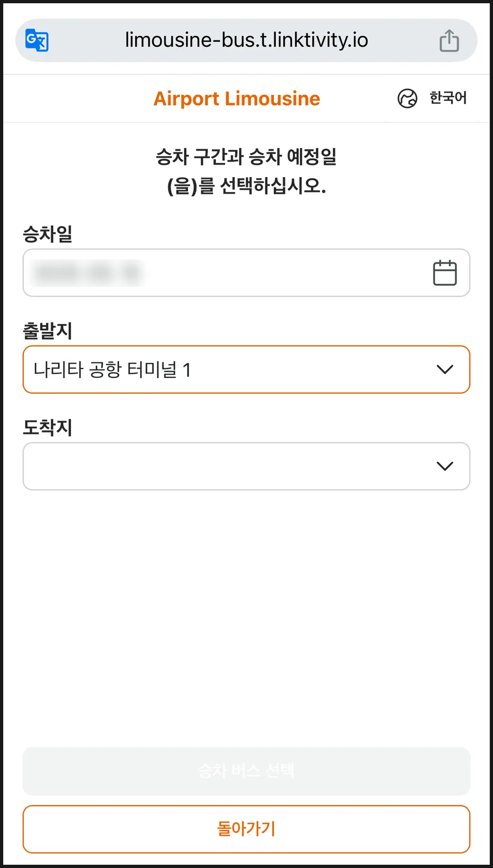The width and height of the screenshot is (493, 868).
Task: Tap the 승차 버스 선택 button
Action: pyautogui.click(x=246, y=771)
